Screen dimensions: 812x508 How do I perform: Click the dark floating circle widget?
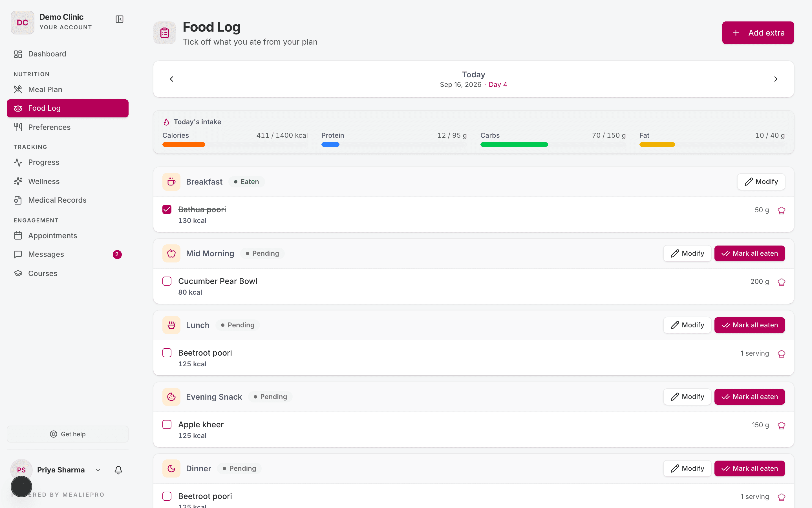click(x=21, y=486)
